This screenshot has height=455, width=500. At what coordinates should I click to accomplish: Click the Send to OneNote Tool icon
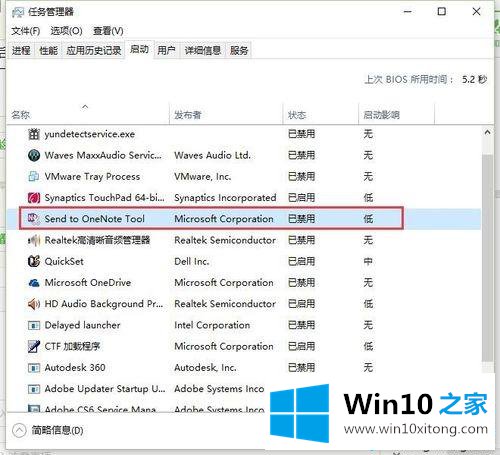(x=34, y=219)
